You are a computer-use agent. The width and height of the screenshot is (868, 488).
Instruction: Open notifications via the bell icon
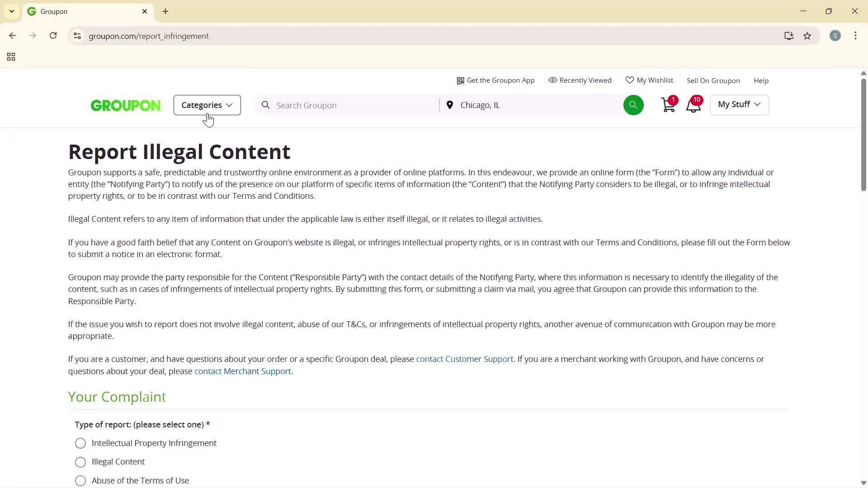(693, 105)
